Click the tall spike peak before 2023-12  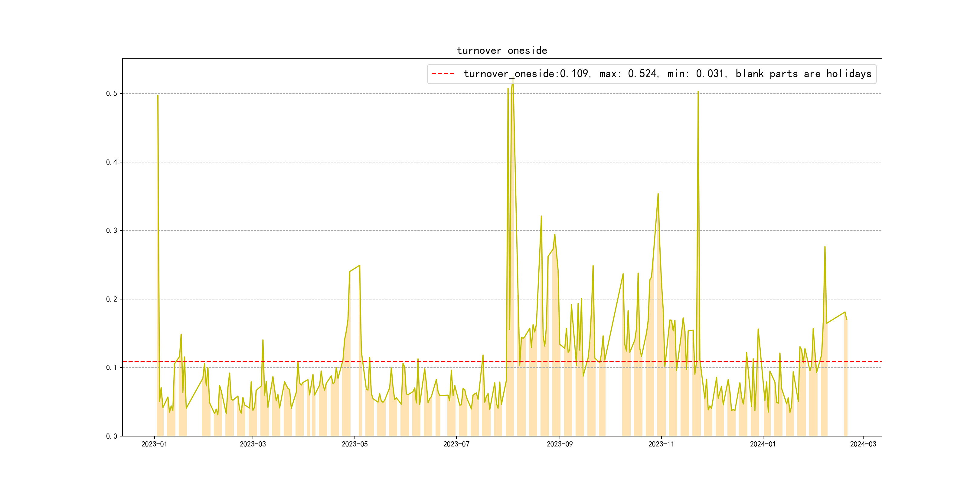coord(698,92)
